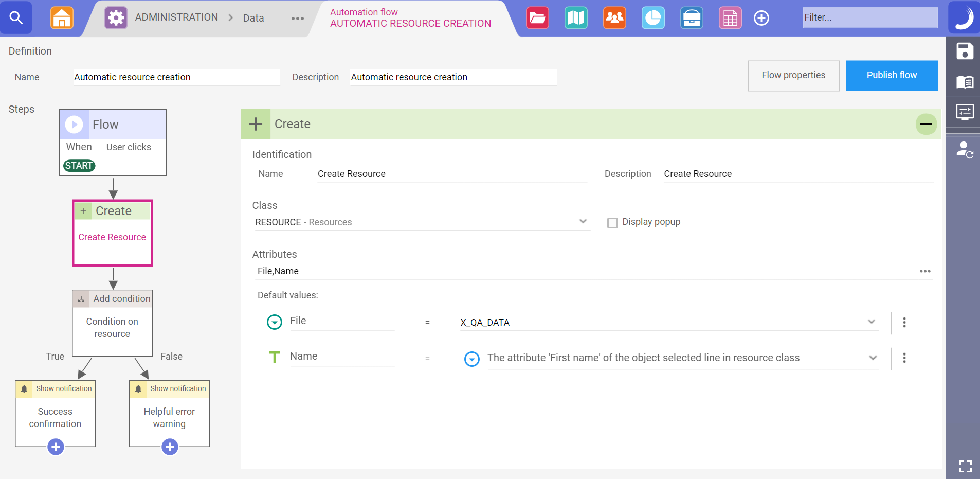Expand the Name value expression dropdown
The width and height of the screenshot is (980, 479).
coord(873,358)
